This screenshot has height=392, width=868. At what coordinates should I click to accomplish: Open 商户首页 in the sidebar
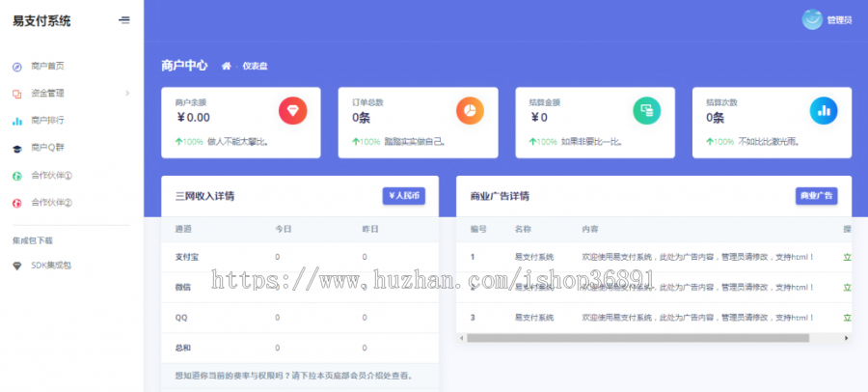(47, 67)
